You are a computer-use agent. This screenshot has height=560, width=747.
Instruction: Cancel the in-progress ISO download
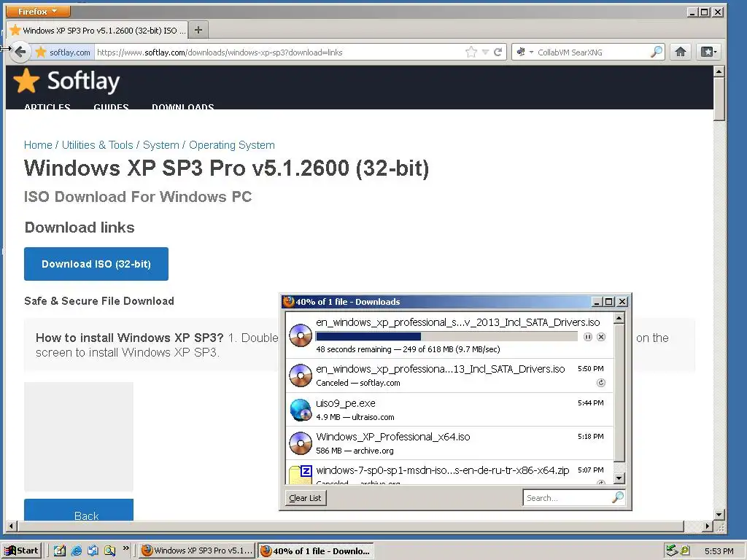[x=601, y=337]
